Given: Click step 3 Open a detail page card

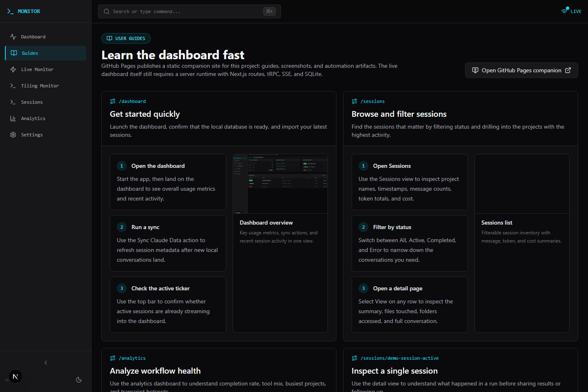Looking at the screenshot, I should click(x=410, y=305).
